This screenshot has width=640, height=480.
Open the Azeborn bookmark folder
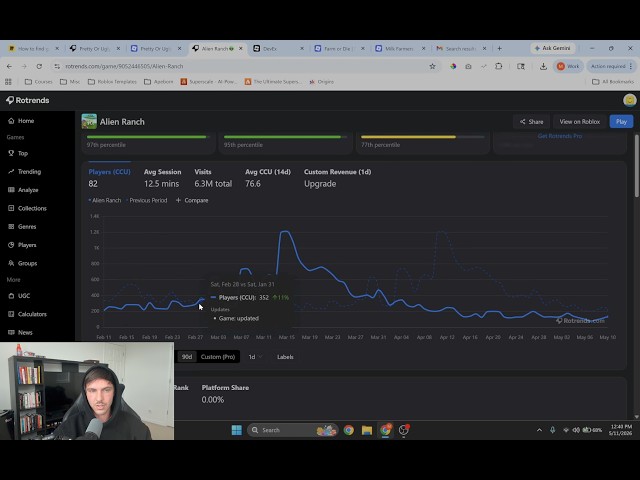[159, 82]
